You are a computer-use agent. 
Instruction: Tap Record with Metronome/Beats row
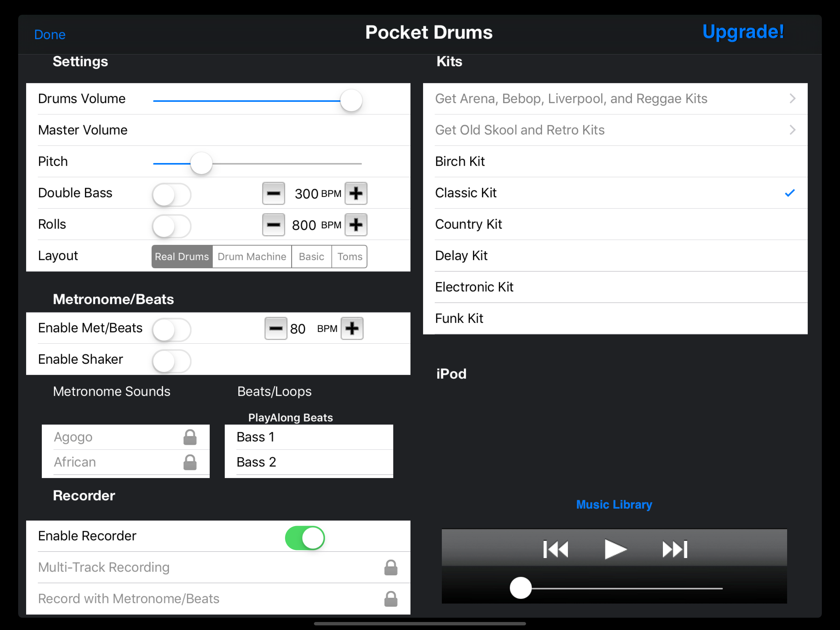[x=218, y=599]
